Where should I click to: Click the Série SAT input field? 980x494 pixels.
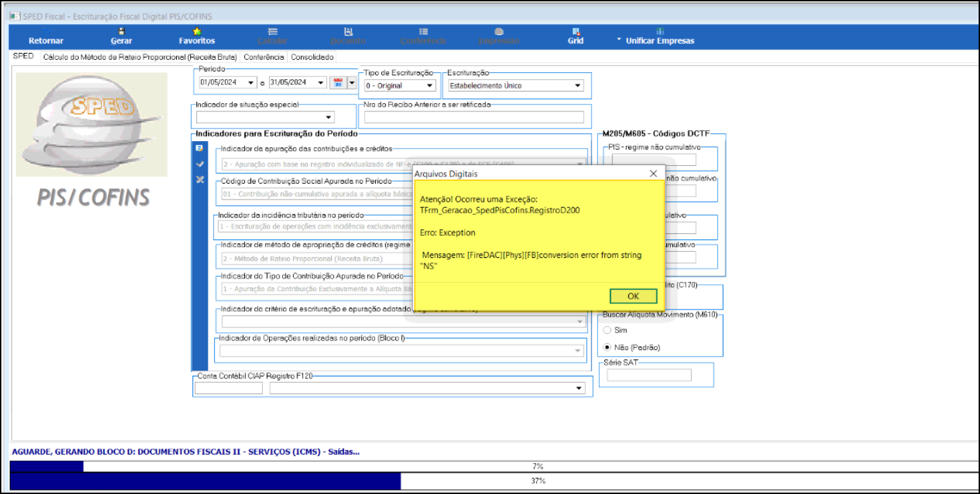[x=649, y=375]
